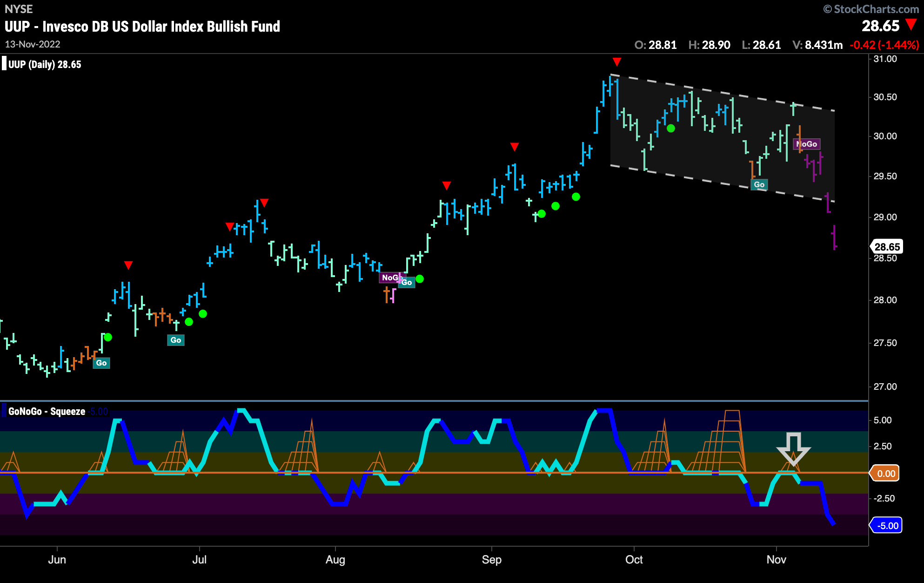
Task: Click the 30.00 price axis label
Action: tap(885, 136)
